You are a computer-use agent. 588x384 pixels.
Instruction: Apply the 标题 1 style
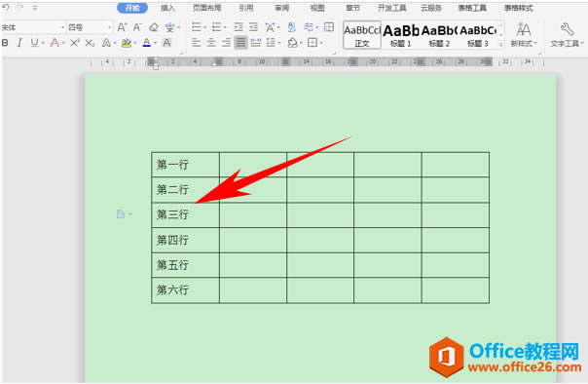[x=401, y=36]
